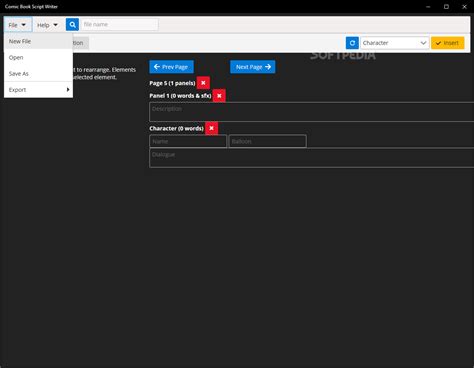This screenshot has height=368, width=474.
Task: Click the Dialogue text area
Action: pos(312,158)
